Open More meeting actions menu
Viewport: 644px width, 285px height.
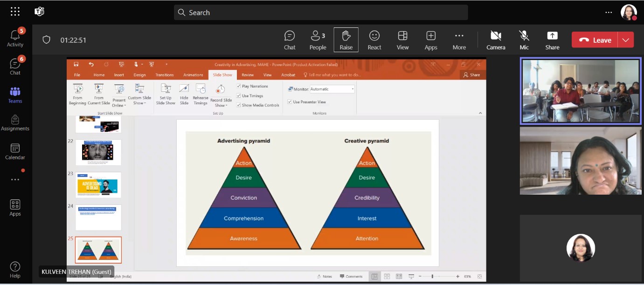459,40
